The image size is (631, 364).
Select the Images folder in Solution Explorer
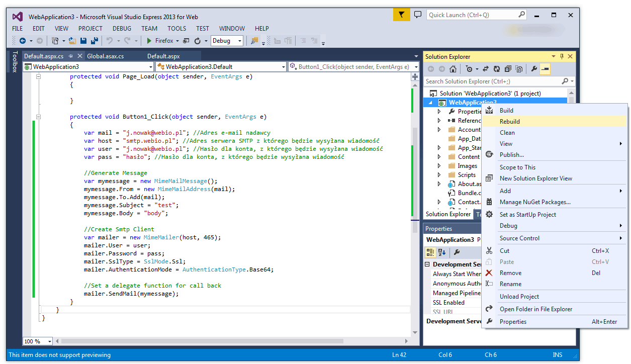click(468, 166)
